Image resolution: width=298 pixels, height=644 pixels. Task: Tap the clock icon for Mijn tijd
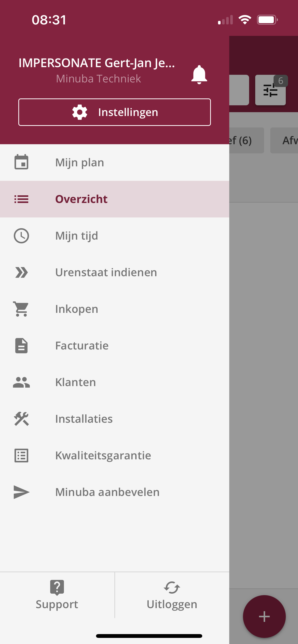pos(21,236)
